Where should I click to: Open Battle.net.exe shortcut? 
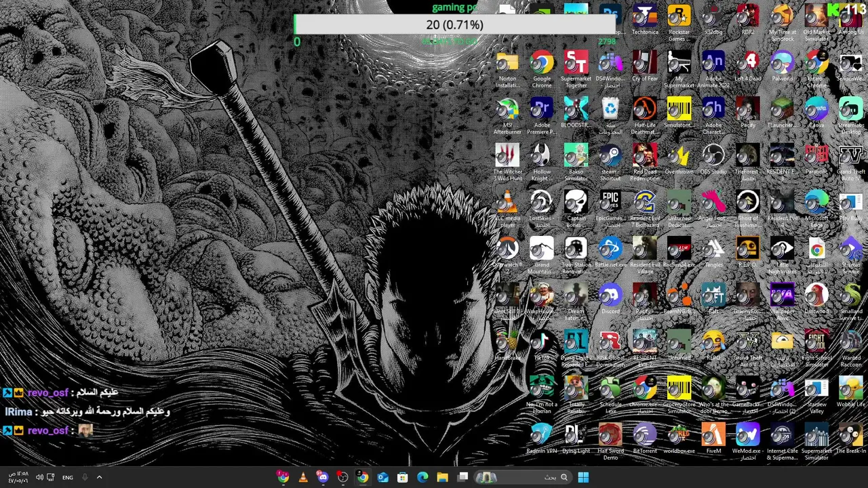coord(610,252)
